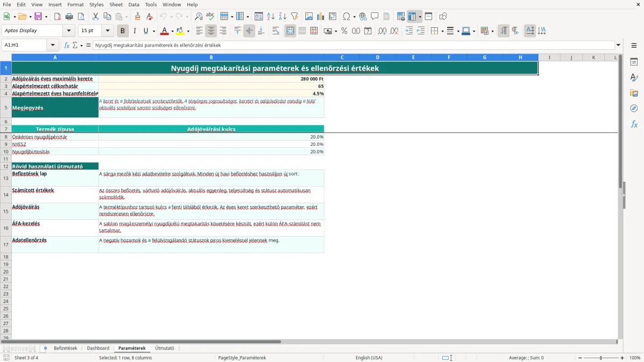Click the Insert Pivot Table icon
This screenshot has width=644, height=362.
coord(333,17)
